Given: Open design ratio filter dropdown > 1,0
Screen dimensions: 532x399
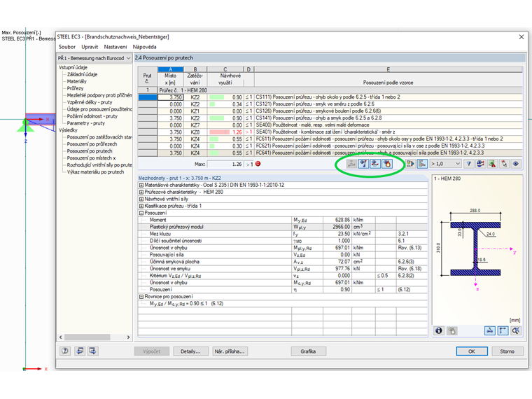Looking at the screenshot, I should pos(445,164).
